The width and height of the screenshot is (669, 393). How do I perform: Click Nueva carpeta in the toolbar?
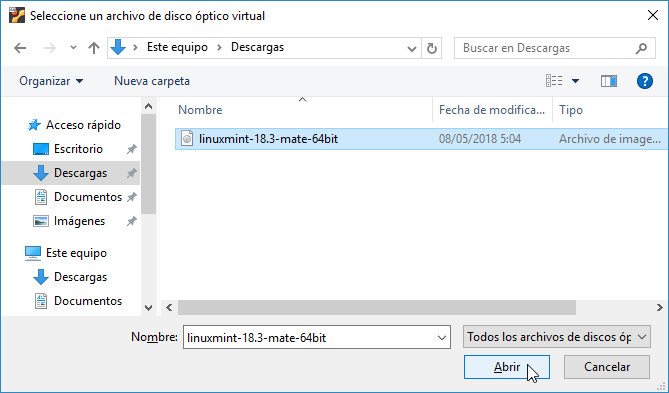coord(152,81)
